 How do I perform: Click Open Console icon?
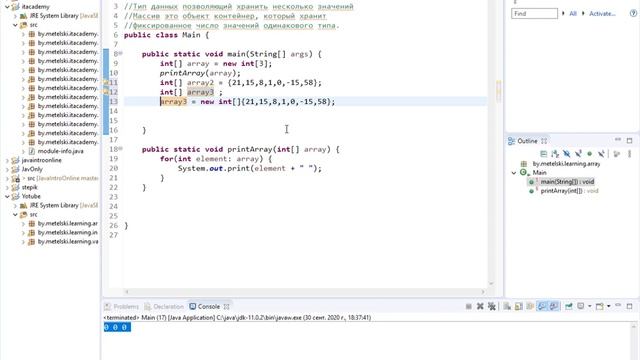click(600, 306)
